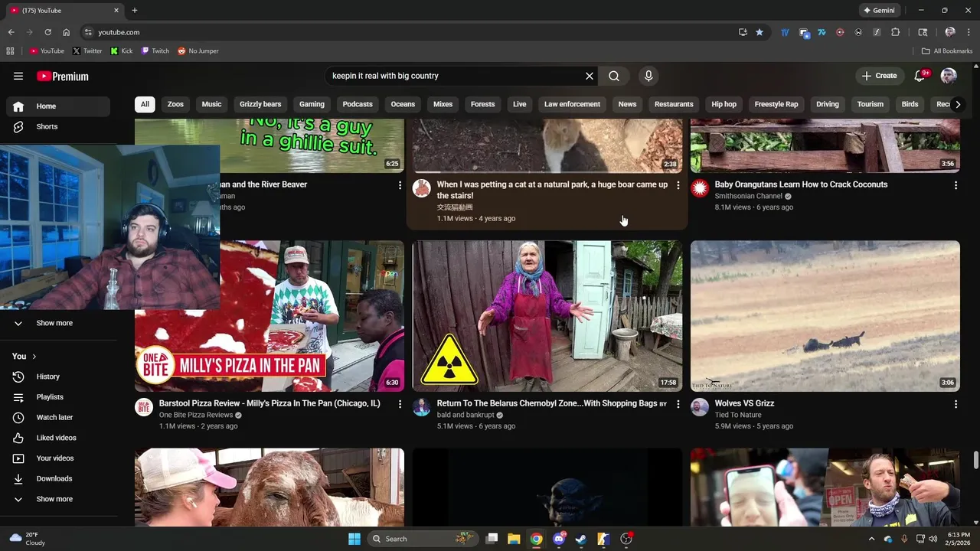Click the browser address bar
Viewport: 980px width, 551px height.
(413, 32)
